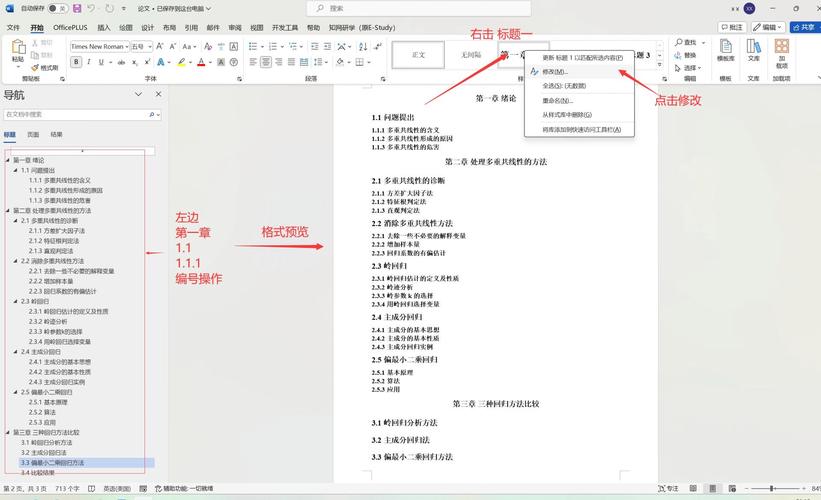821x500 pixels.
Task: Apply italic formatting with I icon
Action: click(x=89, y=62)
